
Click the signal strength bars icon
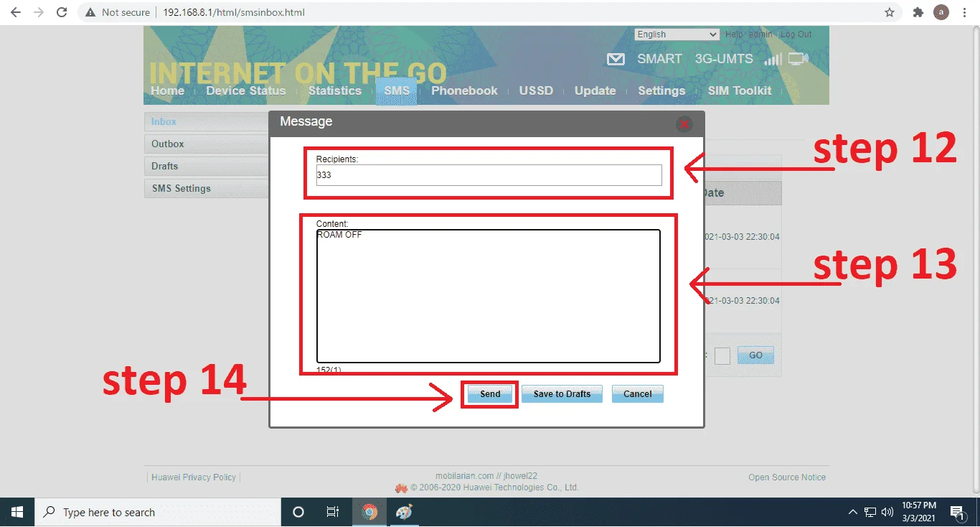click(x=773, y=60)
